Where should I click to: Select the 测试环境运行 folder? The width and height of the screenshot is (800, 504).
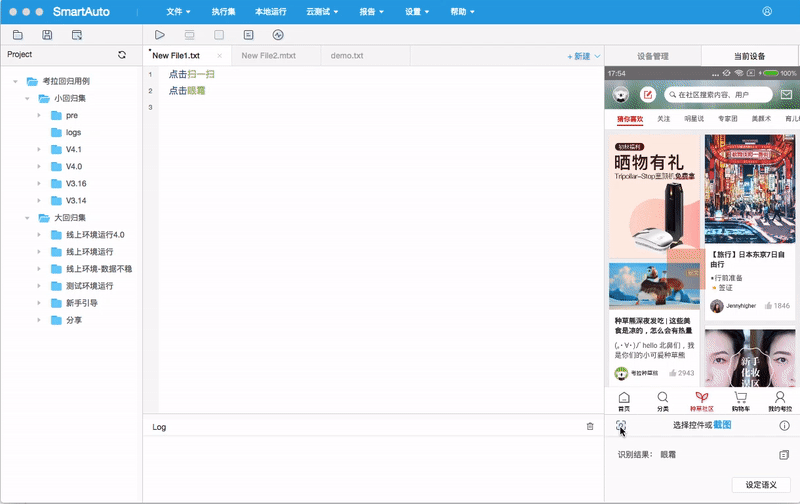coord(82,286)
